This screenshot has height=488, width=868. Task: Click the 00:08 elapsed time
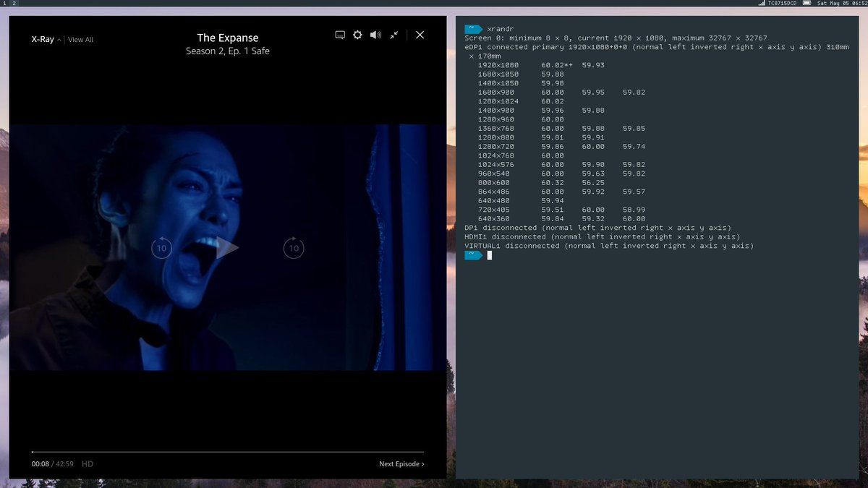point(40,464)
